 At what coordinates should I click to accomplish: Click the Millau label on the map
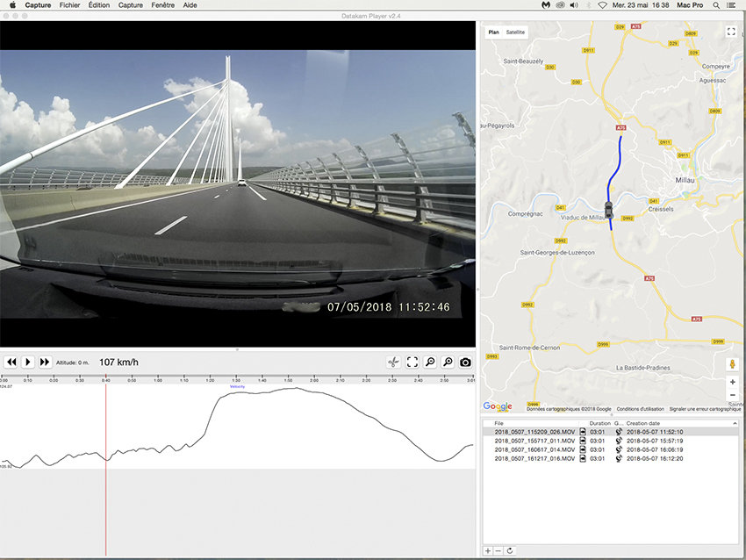pos(685,180)
